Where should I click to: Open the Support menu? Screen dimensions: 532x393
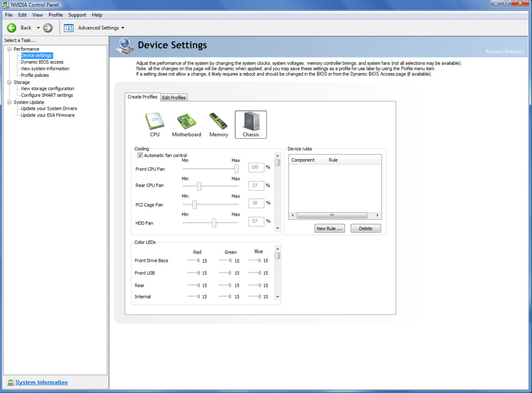pyautogui.click(x=77, y=15)
